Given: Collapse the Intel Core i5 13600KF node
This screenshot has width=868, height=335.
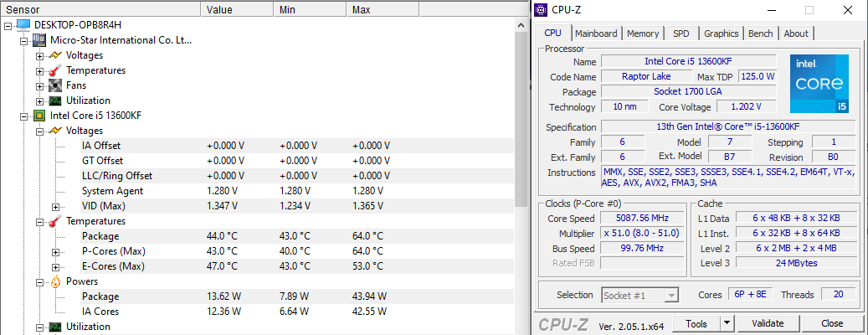Looking at the screenshot, I should (x=23, y=116).
